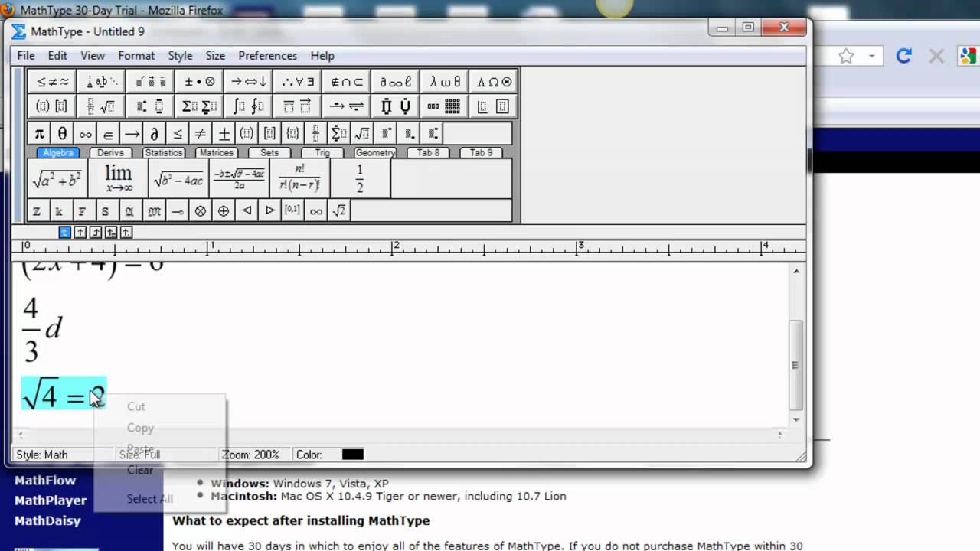
Task: Switch to the Geometry tab
Action: (374, 153)
